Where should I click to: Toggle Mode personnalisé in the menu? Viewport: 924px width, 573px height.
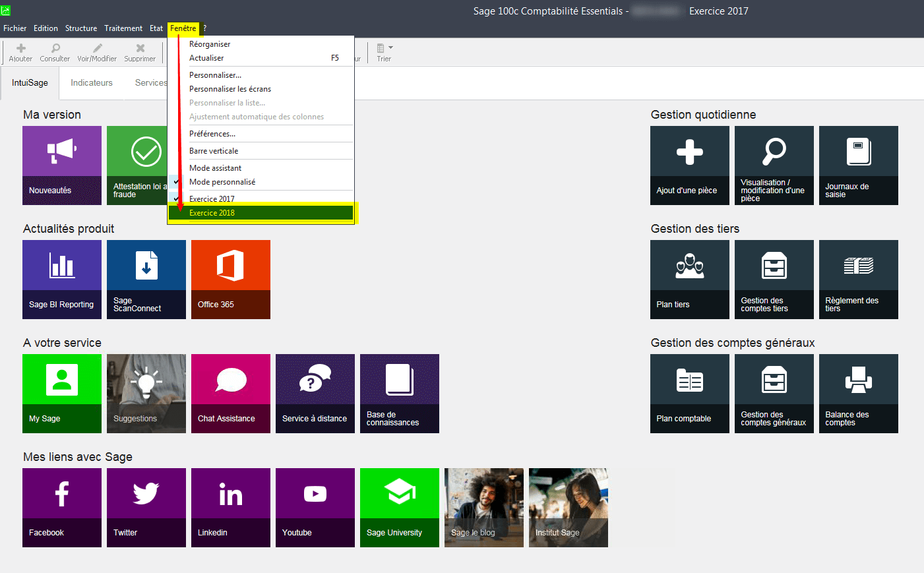[x=222, y=182]
